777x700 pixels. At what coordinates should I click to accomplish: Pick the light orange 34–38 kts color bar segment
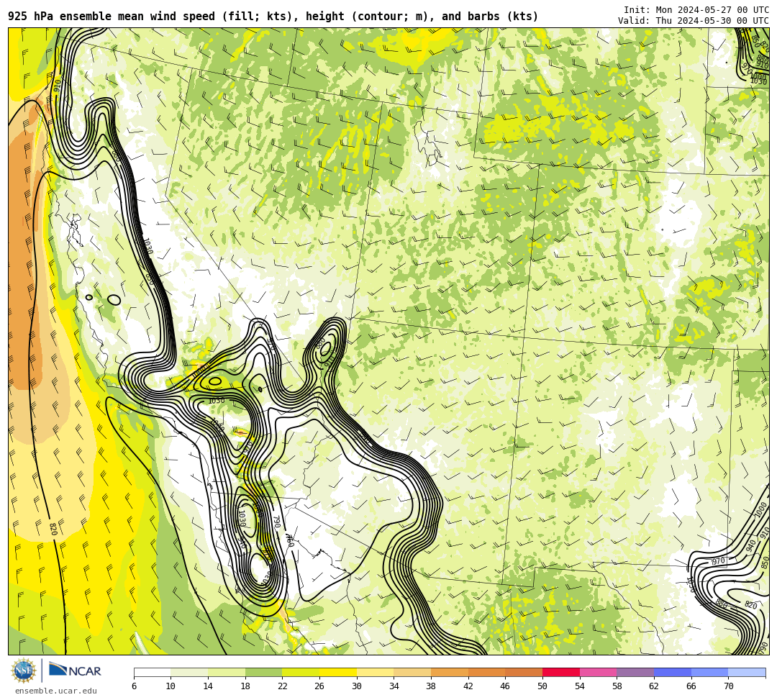[x=412, y=672]
